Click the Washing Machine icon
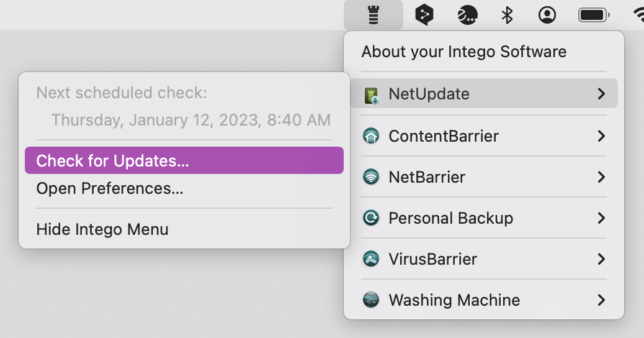 point(371,299)
